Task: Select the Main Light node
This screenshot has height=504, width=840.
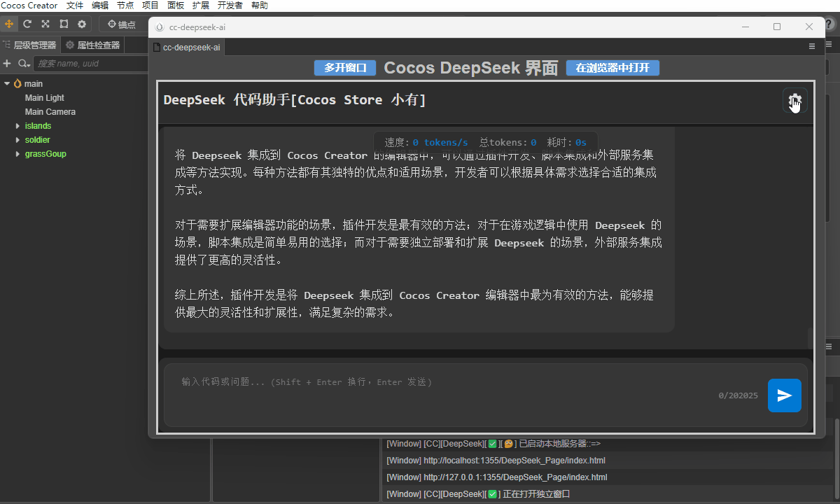Action: (45, 98)
